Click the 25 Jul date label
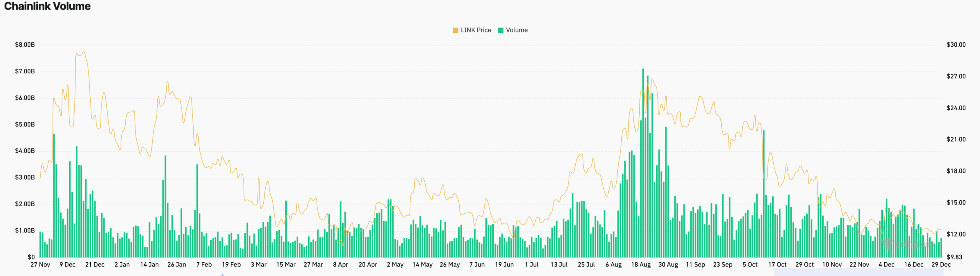 coord(586,265)
